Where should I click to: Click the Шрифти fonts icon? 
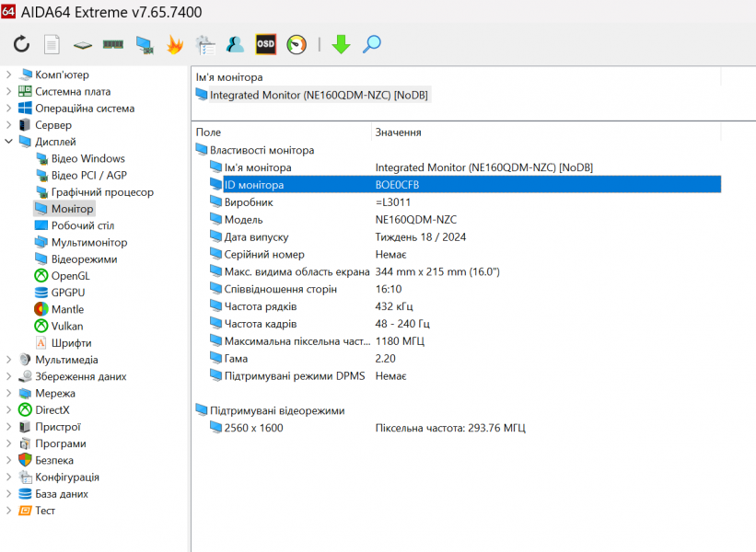click(41, 343)
